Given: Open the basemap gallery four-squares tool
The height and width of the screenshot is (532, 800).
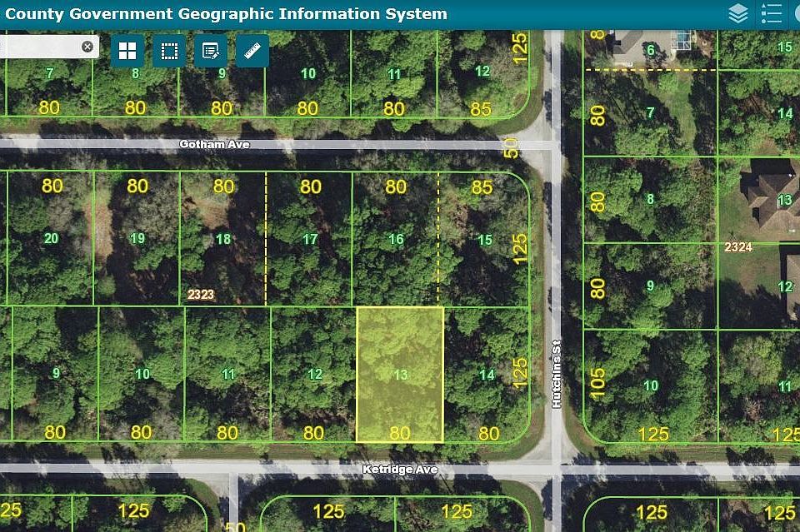Looking at the screenshot, I should click(x=127, y=51).
